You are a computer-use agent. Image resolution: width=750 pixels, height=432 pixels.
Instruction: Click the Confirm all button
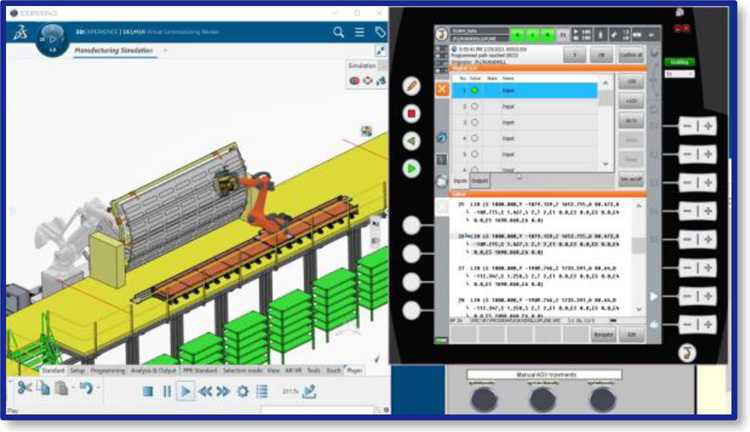click(631, 55)
